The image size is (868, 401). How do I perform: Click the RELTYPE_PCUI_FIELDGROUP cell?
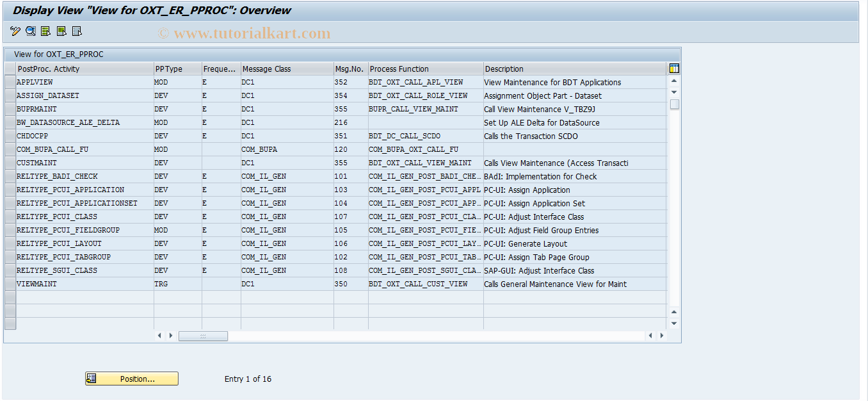pos(84,230)
